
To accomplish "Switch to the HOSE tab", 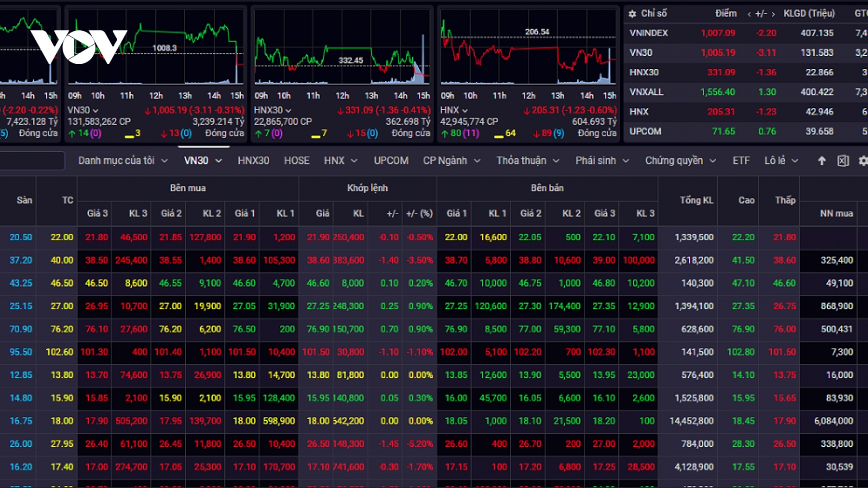I will 297,160.
